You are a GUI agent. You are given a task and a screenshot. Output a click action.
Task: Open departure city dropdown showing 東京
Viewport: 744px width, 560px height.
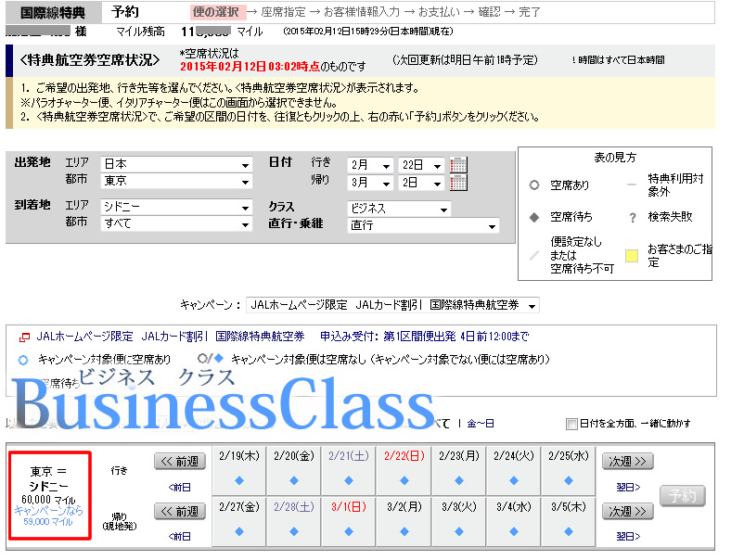point(176,181)
